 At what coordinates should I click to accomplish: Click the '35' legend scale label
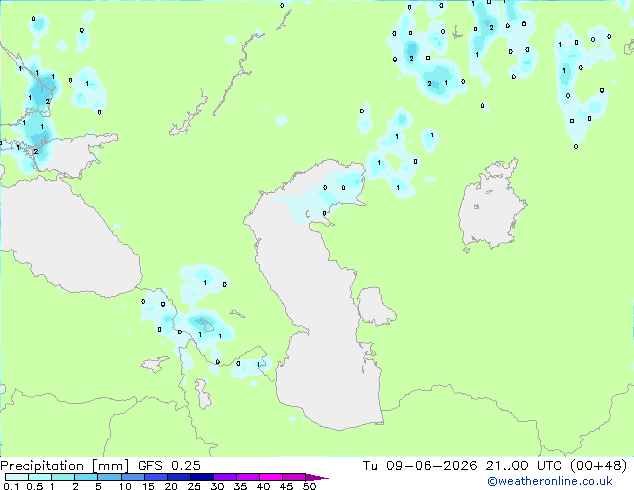point(240,486)
